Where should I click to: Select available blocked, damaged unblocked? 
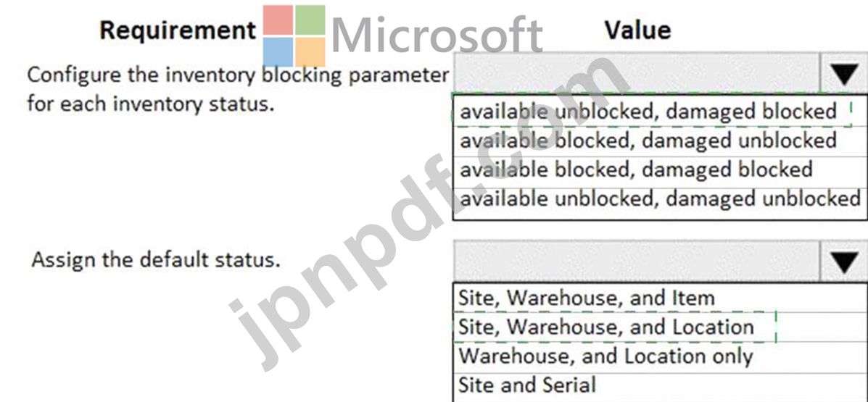648,141
